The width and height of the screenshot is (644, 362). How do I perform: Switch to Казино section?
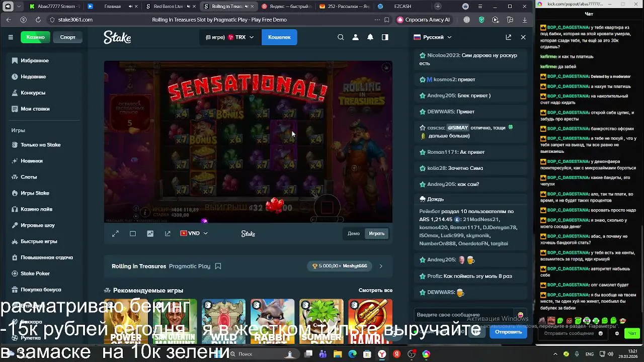[36, 37]
